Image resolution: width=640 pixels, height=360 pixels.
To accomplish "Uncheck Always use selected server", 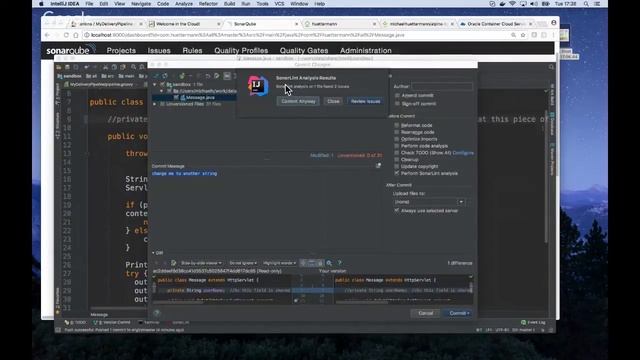I will click(397, 211).
